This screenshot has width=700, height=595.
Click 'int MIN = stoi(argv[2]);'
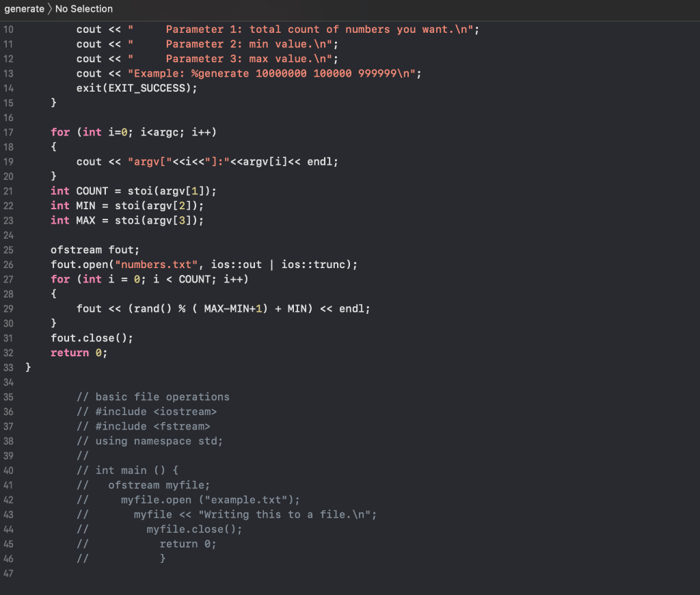127,207
